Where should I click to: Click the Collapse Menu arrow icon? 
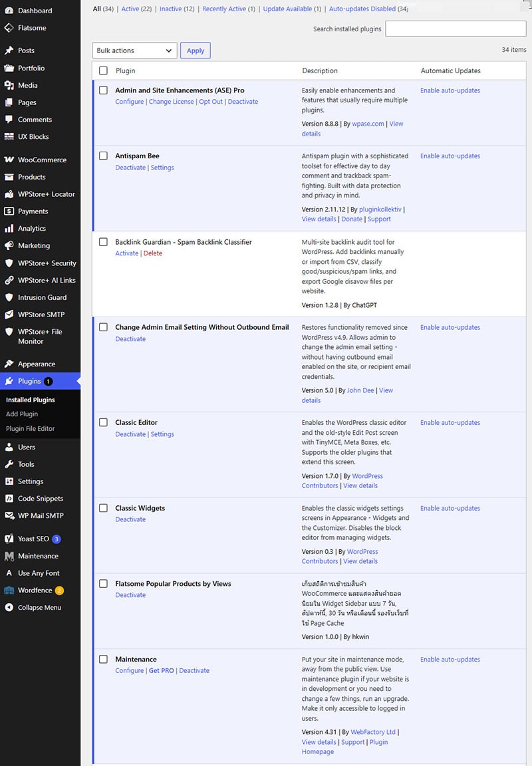coord(9,607)
